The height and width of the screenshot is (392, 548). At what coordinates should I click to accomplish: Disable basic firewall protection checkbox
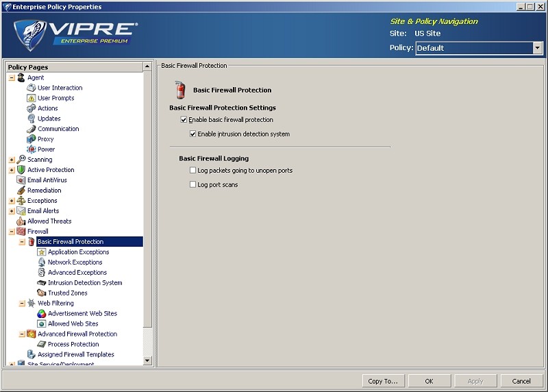click(x=184, y=120)
